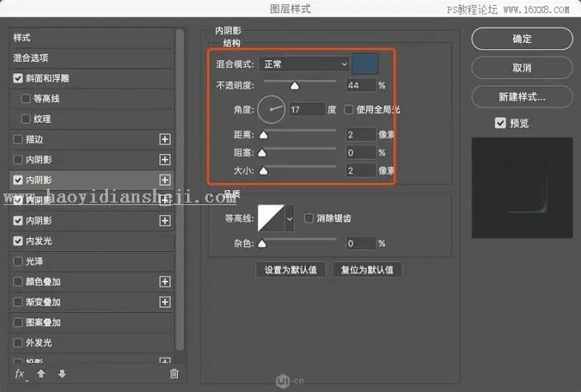581x392 pixels.
Task: Uncheck the 斜面和浮雕 checkbox
Action: pos(18,78)
